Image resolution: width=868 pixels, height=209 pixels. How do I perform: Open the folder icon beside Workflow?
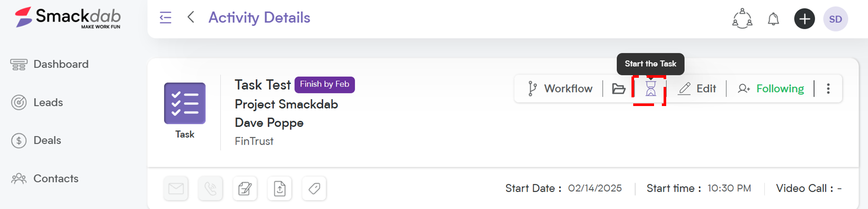pos(618,89)
